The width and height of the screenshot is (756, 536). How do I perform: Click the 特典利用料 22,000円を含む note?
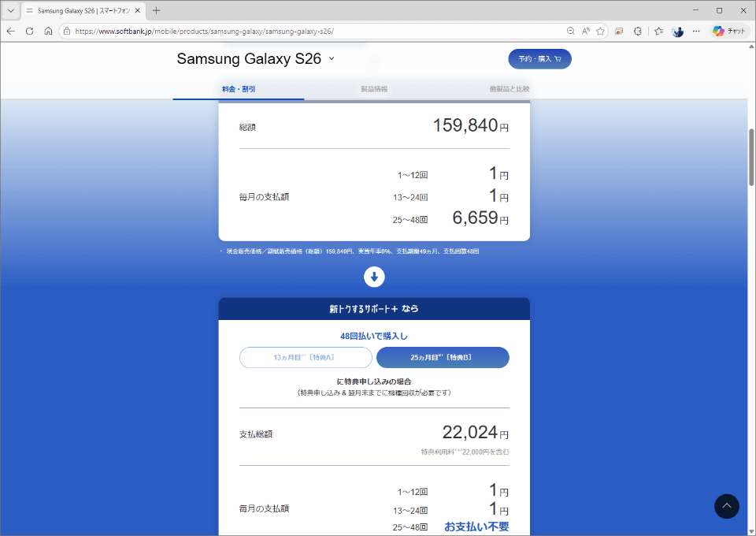(x=465, y=452)
